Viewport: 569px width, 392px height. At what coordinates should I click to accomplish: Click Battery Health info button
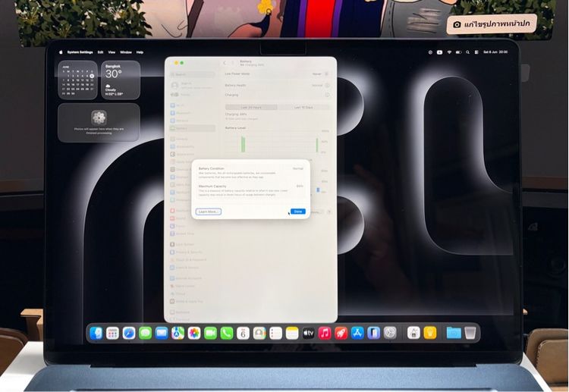(x=327, y=86)
